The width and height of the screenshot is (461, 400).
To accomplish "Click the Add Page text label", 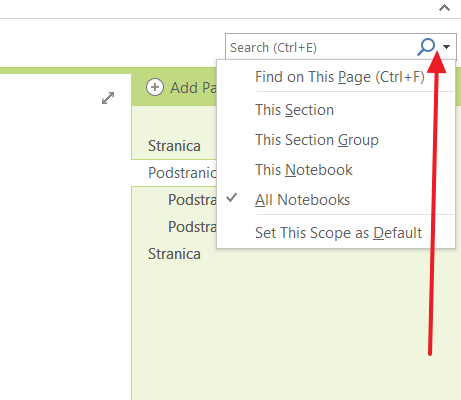I will tap(193, 88).
